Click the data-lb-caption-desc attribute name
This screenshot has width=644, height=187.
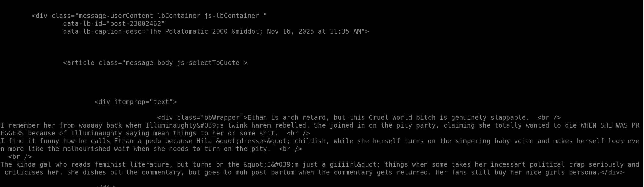click(102, 32)
